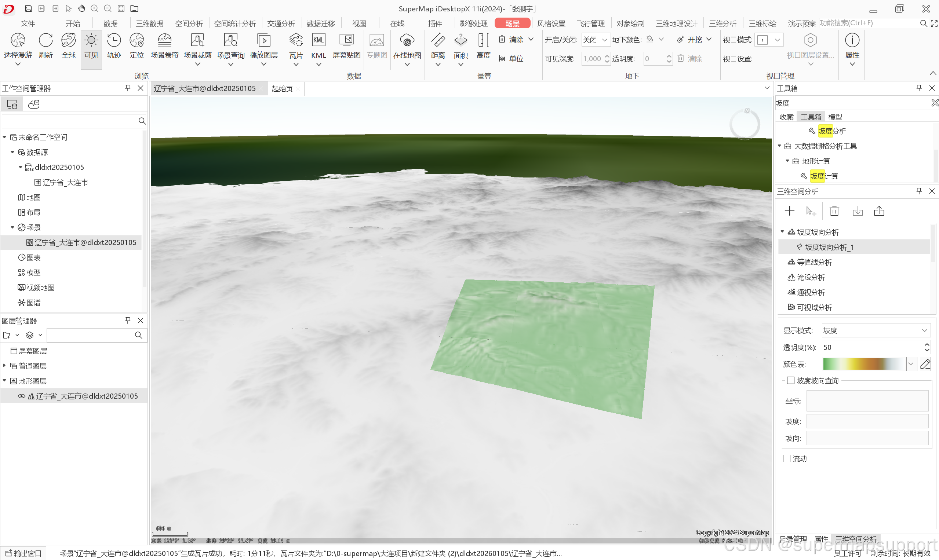The height and width of the screenshot is (560, 939).
Task: Click the 颜色表 gradient color swatch
Action: click(x=864, y=364)
